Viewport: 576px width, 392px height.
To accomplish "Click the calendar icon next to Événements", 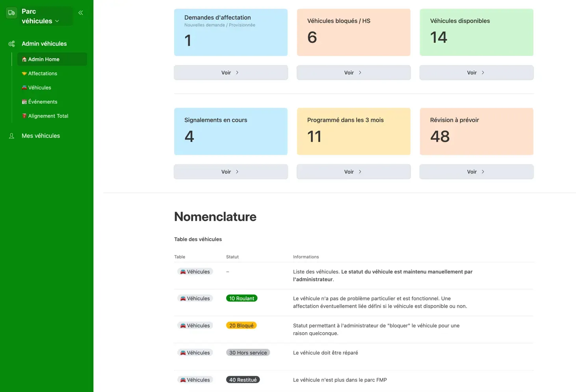I will [x=24, y=102].
